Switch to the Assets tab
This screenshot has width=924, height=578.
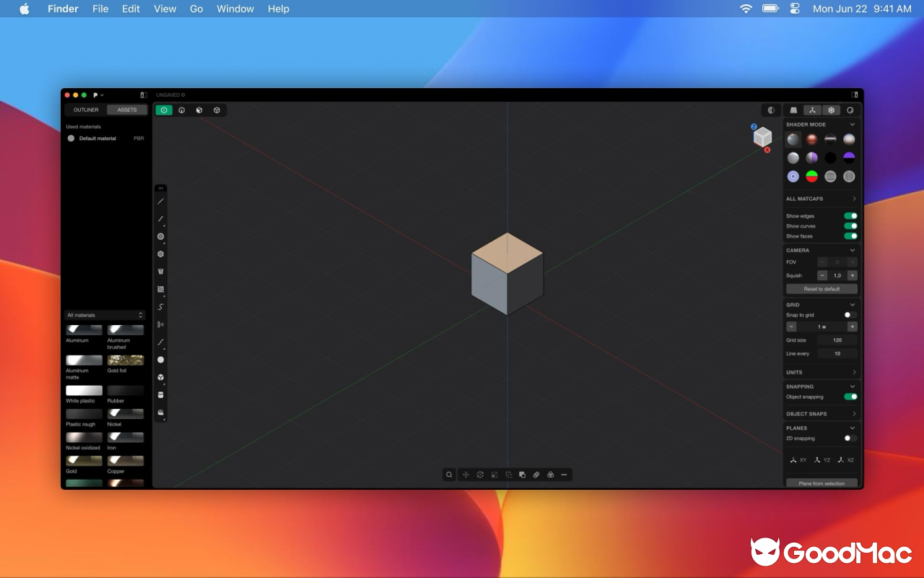pyautogui.click(x=127, y=110)
